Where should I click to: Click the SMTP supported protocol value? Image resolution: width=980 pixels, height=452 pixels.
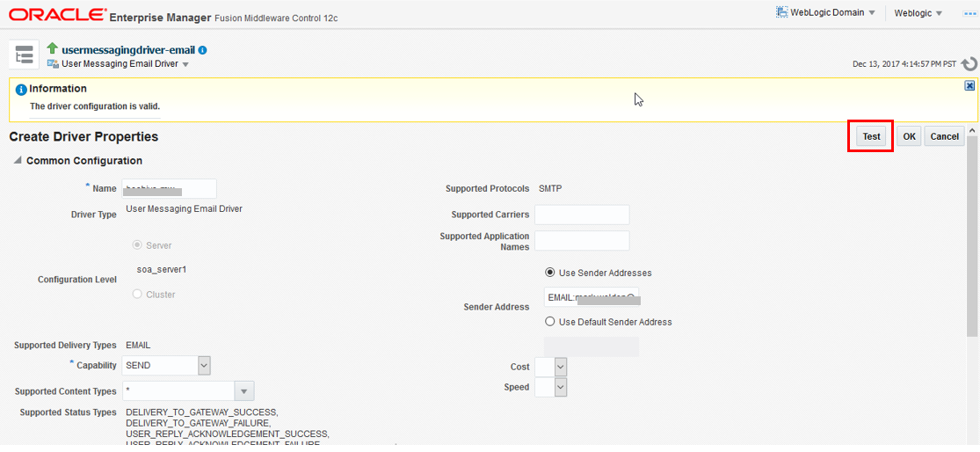tap(550, 188)
